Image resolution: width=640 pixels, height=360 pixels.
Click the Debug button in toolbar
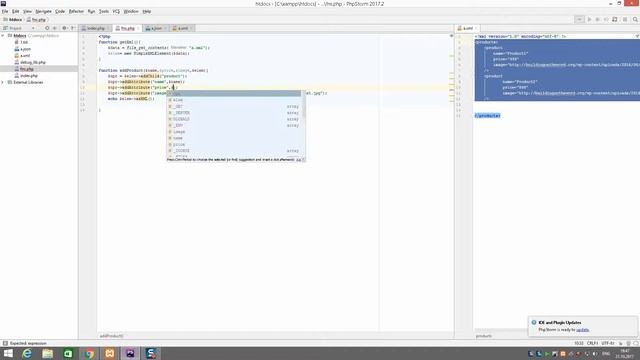click(598, 19)
